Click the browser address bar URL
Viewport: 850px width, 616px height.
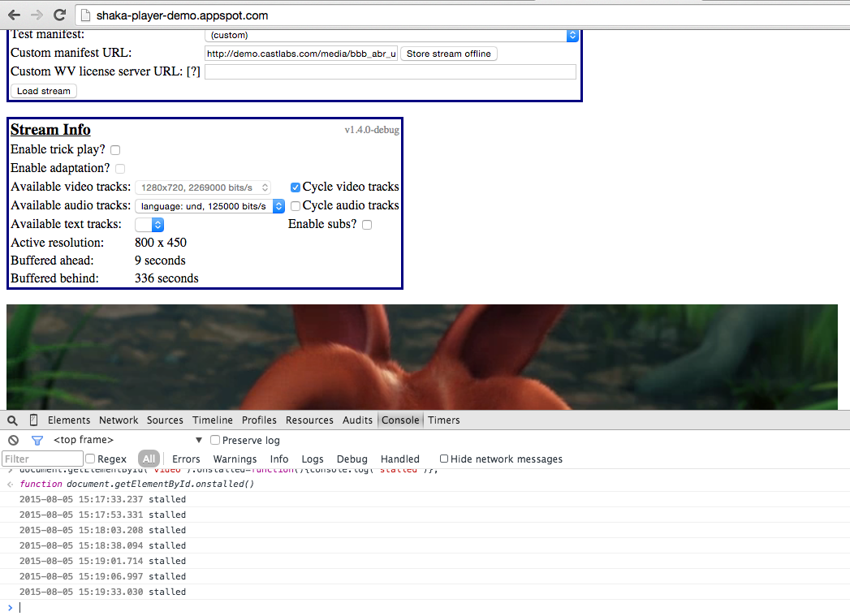[182, 15]
